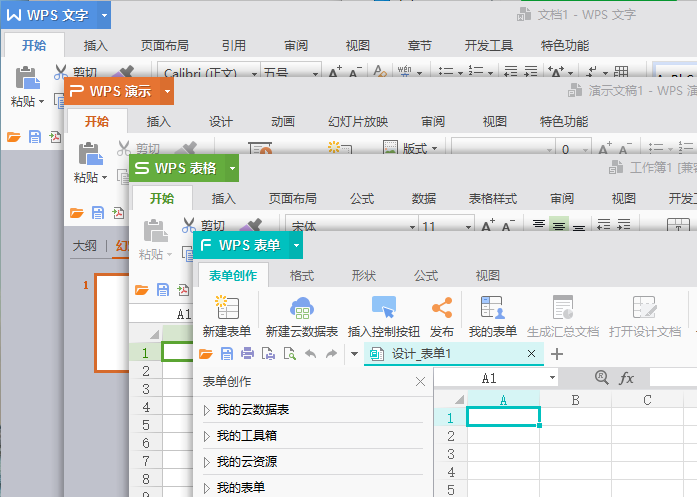The height and width of the screenshot is (497, 697).
Task: Open the WPS 表单 application menu dropdown arrow
Action: [296, 245]
